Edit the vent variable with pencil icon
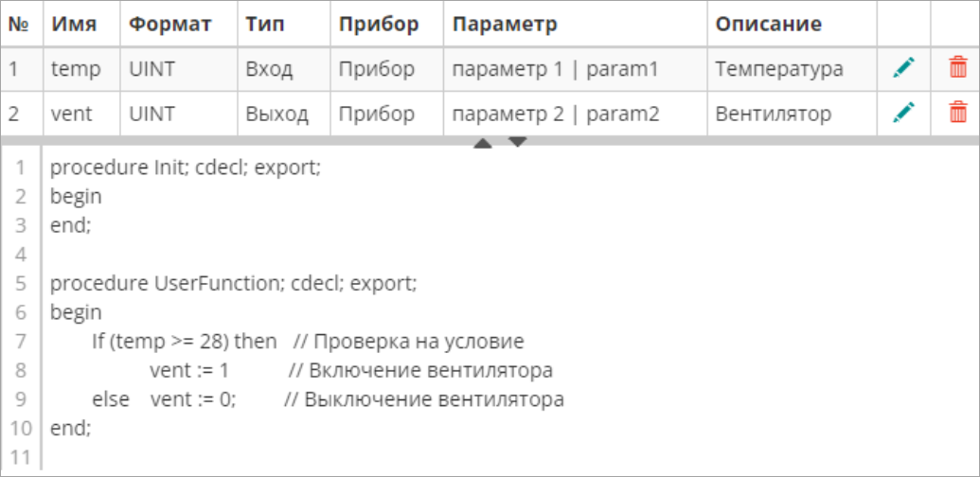The width and height of the screenshot is (980, 477). point(904,114)
